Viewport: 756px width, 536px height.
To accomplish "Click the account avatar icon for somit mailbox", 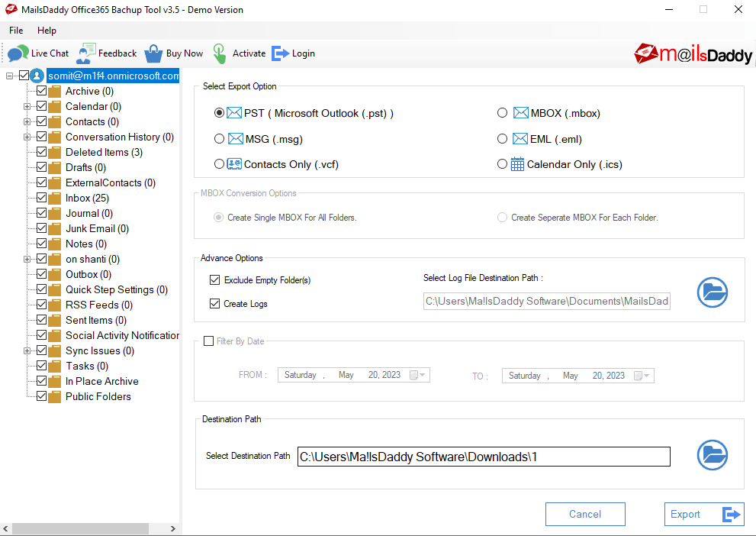I will pos(37,76).
